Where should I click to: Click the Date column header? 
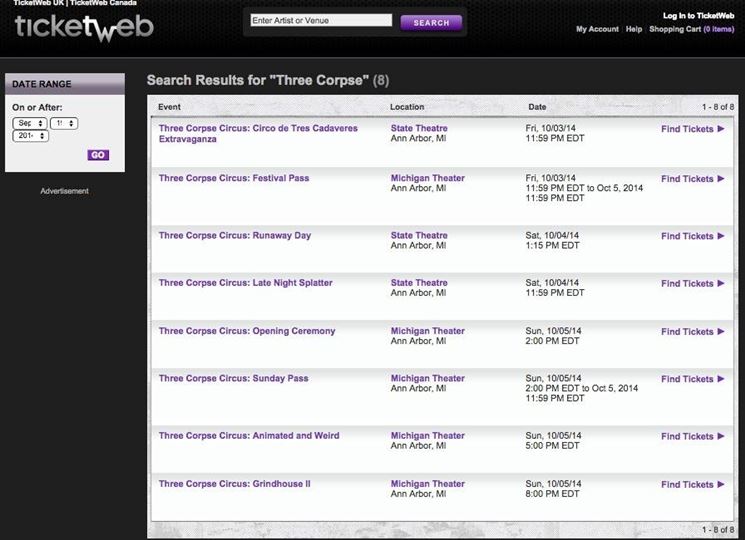tap(537, 107)
